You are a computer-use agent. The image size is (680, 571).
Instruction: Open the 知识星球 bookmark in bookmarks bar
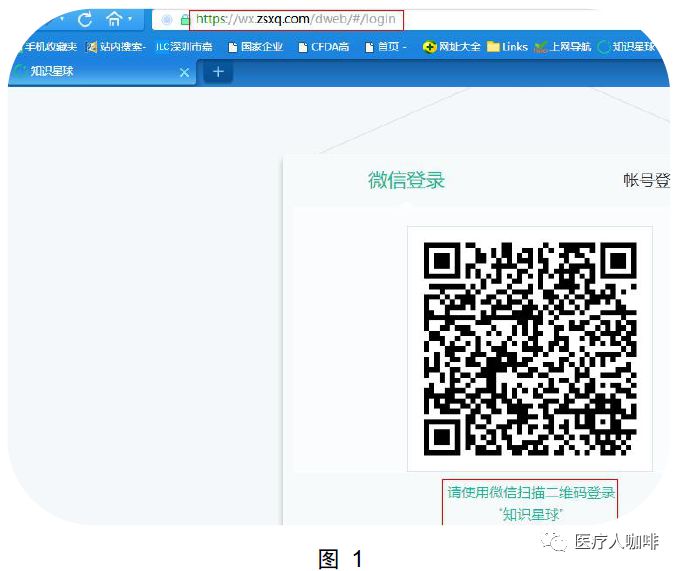(x=628, y=47)
